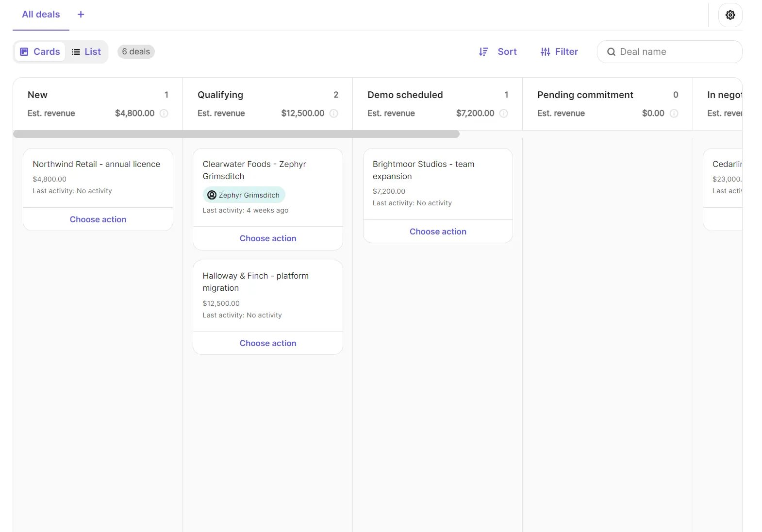Open the settings gear icon

click(x=730, y=15)
